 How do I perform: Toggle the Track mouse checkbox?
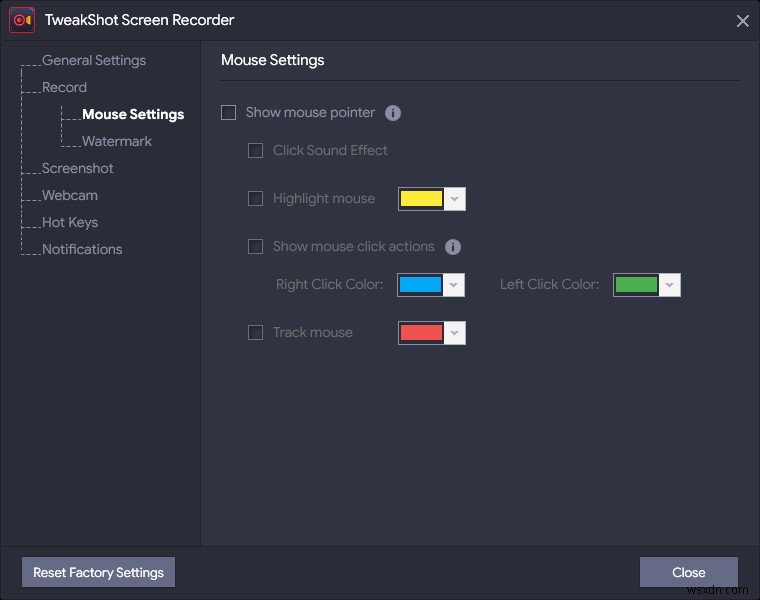click(x=256, y=333)
